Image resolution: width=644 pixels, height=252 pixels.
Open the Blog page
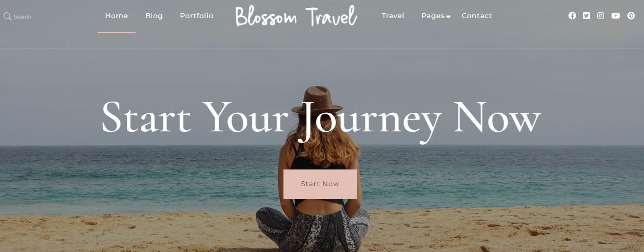[x=154, y=16]
